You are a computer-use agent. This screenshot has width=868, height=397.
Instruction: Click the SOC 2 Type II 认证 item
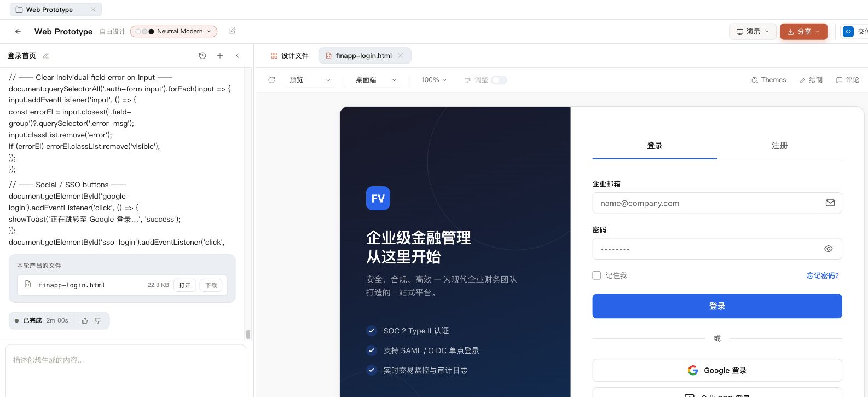[408, 331]
